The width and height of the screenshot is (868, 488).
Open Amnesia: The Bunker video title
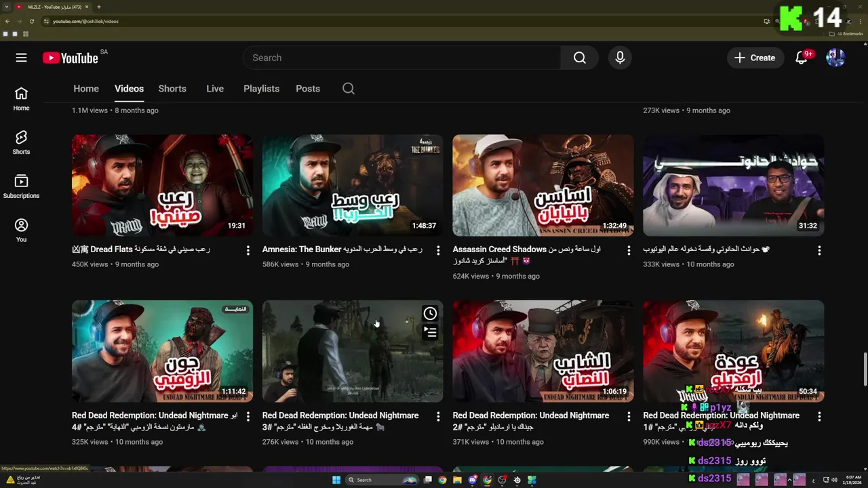coord(342,249)
